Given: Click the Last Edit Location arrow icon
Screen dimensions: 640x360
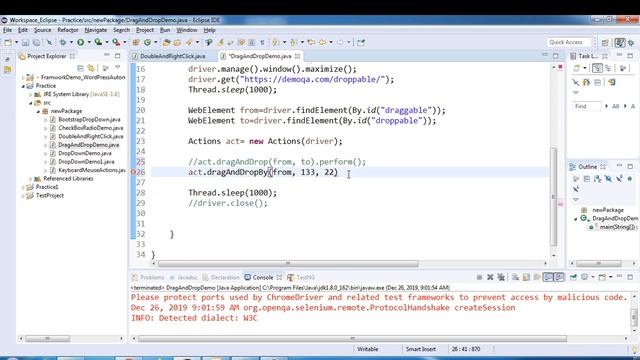Looking at the screenshot, I should (x=311, y=42).
